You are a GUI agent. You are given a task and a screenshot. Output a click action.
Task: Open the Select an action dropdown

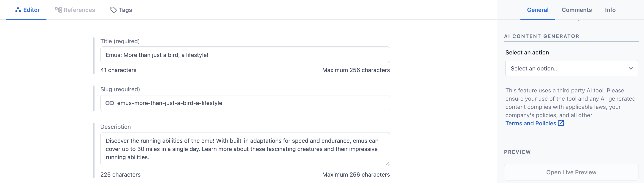tap(571, 68)
